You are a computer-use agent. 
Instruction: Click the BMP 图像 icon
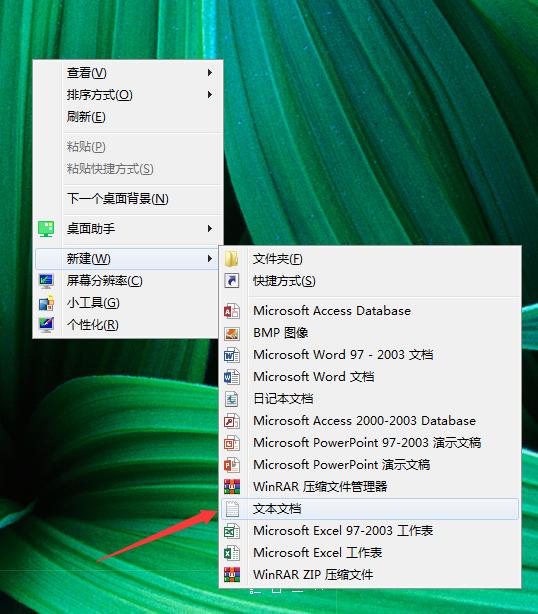(x=231, y=333)
